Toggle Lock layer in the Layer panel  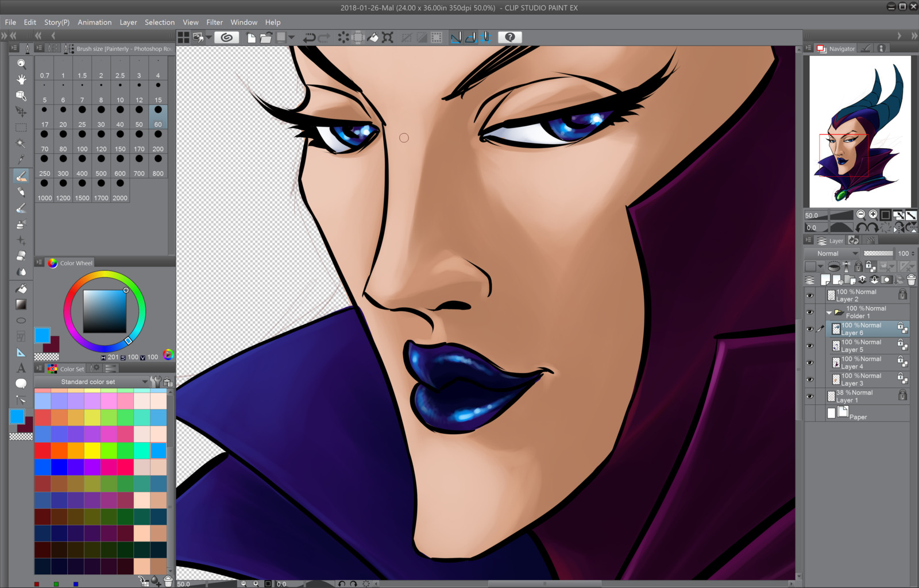point(858,266)
